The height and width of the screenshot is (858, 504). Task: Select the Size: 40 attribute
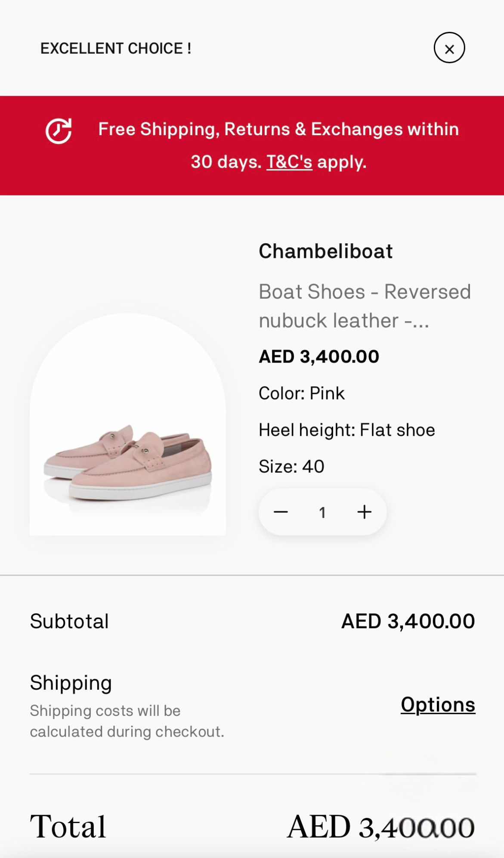pos(291,467)
